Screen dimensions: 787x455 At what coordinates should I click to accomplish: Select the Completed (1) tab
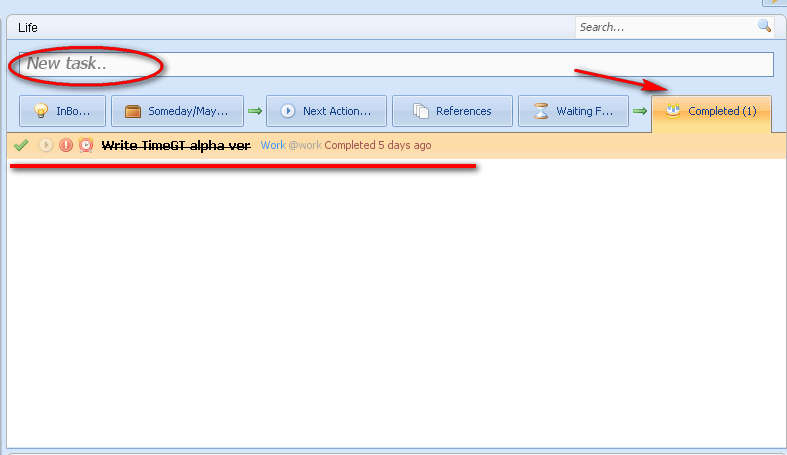coord(711,112)
